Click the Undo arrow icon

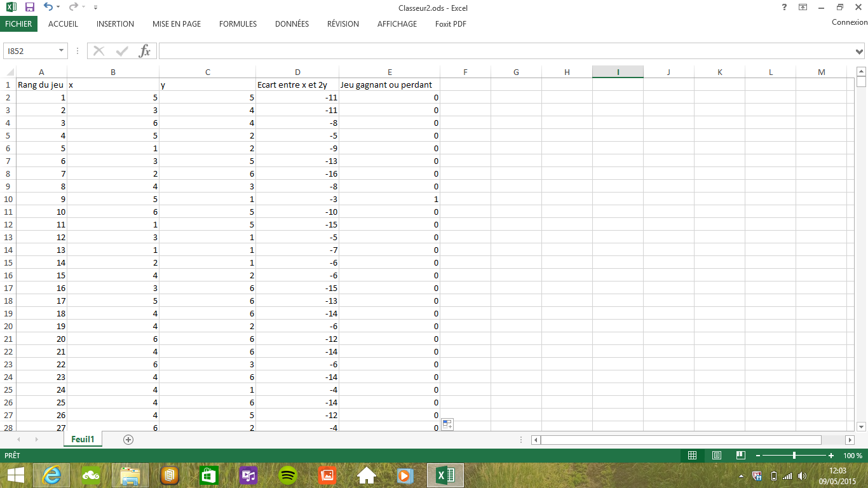pos(48,7)
